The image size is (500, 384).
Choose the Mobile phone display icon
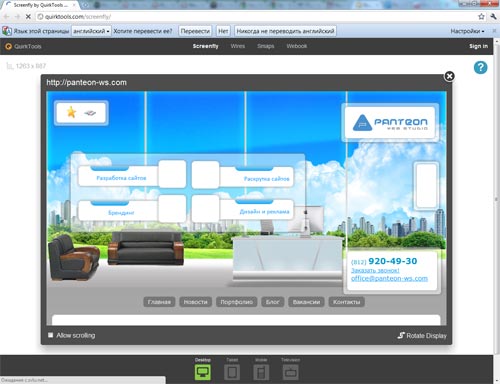pyautogui.click(x=261, y=372)
